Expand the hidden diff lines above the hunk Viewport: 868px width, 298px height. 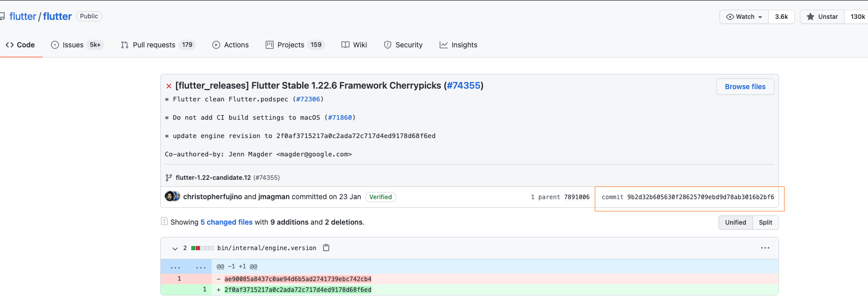tap(186, 267)
